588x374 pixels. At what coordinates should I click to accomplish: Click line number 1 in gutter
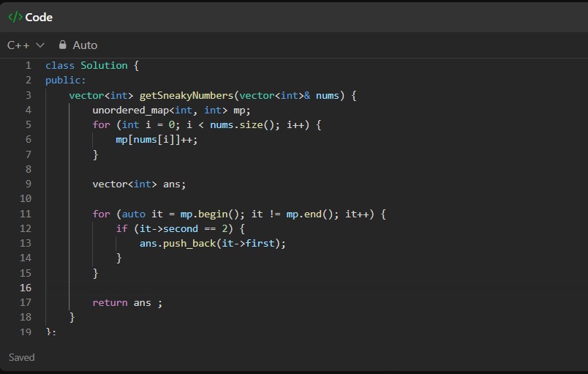point(29,65)
